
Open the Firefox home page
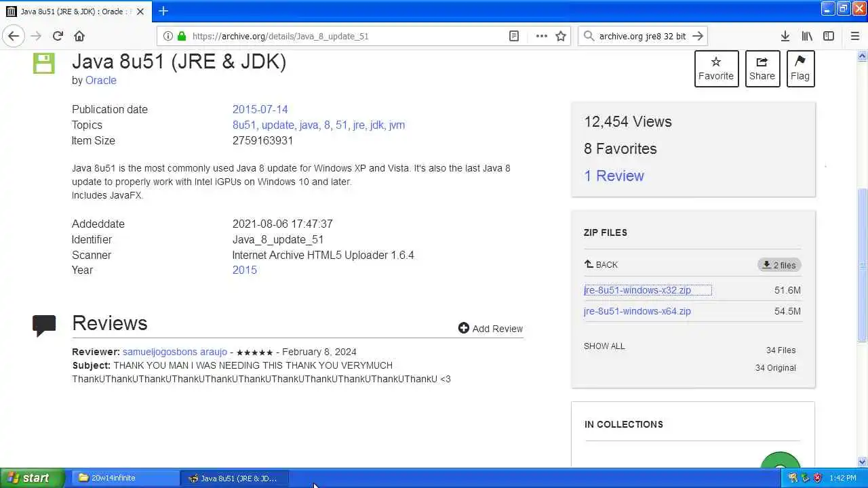pos(79,36)
